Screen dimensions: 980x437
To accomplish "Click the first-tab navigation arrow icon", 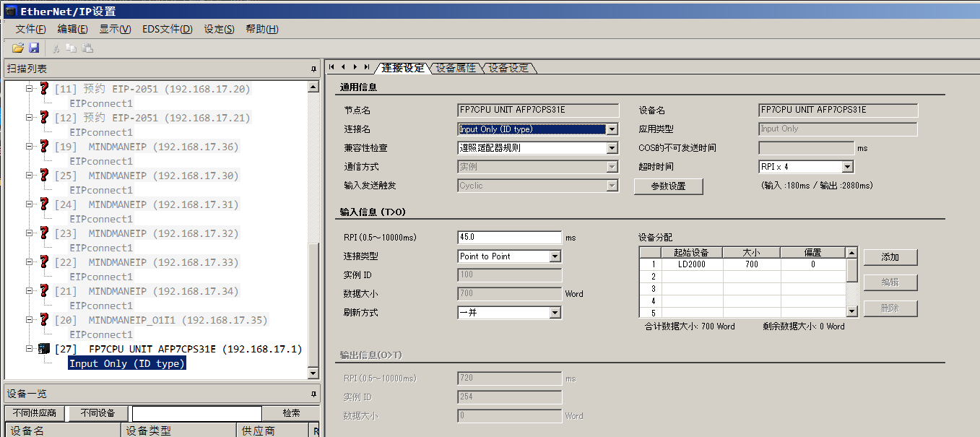I will (x=331, y=67).
